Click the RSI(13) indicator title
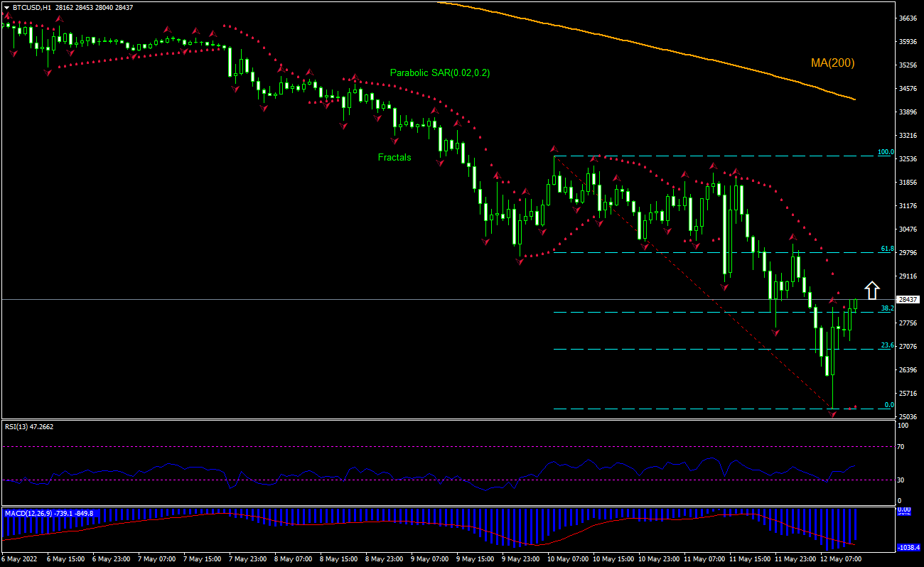This screenshot has width=924, height=567. pos(28,427)
